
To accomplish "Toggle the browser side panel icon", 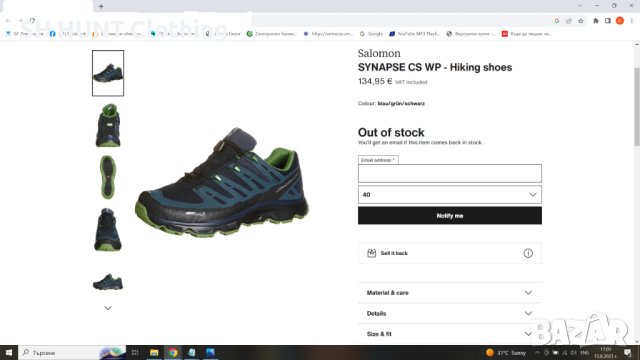I will (607, 21).
